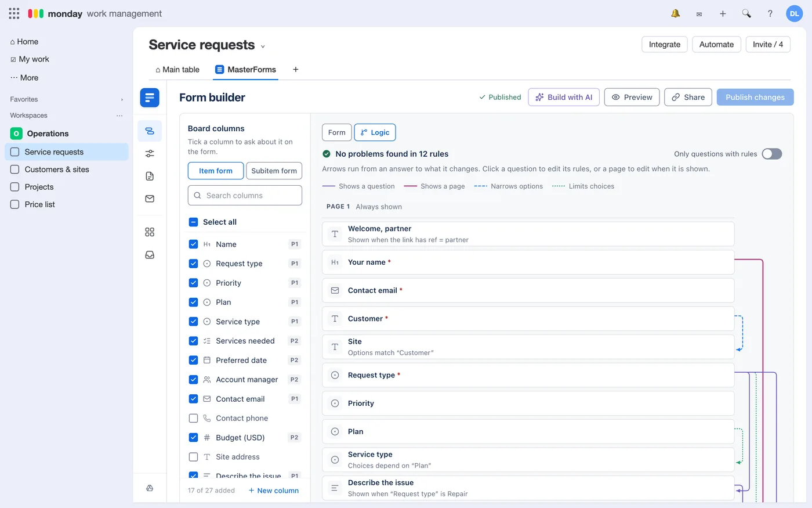This screenshot has height=508, width=812.
Task: Click the Search columns input field
Action: [x=245, y=196]
